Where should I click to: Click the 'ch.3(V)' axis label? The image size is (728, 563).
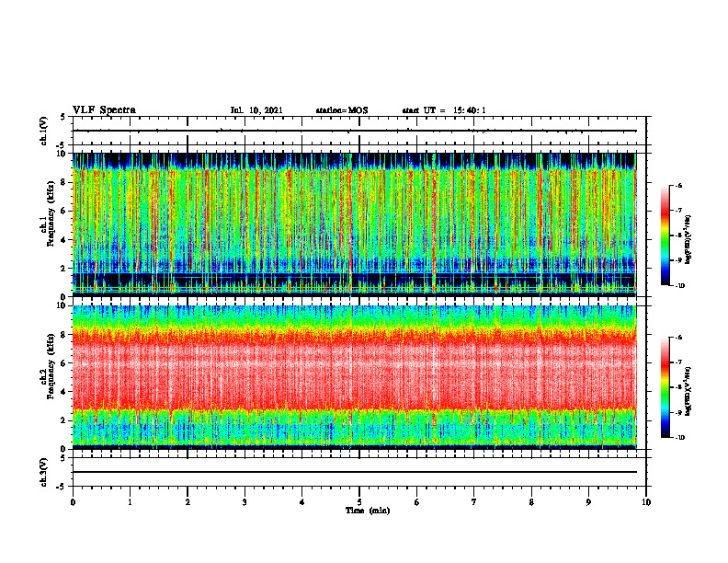coord(44,472)
